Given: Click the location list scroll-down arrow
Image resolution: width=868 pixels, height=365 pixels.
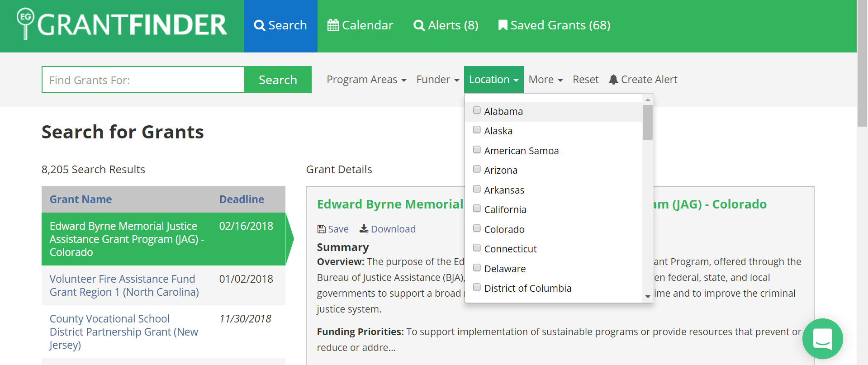Looking at the screenshot, I should coord(648,297).
